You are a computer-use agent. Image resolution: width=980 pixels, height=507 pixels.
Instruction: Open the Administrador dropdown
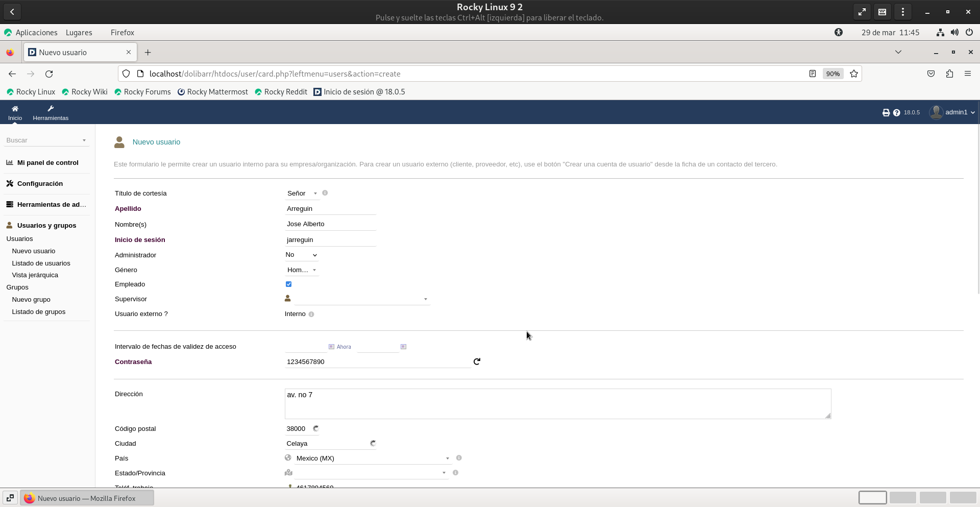pyautogui.click(x=301, y=255)
